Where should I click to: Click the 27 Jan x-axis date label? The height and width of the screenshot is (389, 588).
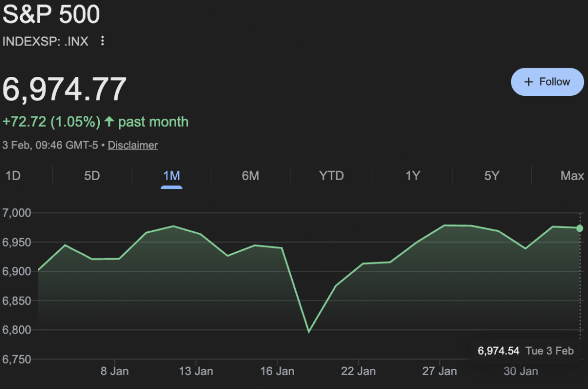pos(440,371)
